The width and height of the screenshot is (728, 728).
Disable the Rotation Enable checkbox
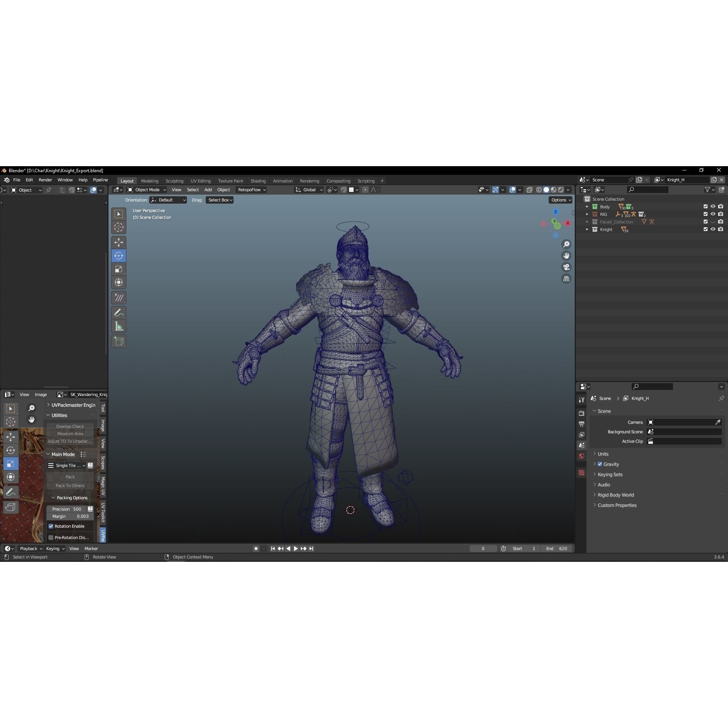(x=51, y=526)
